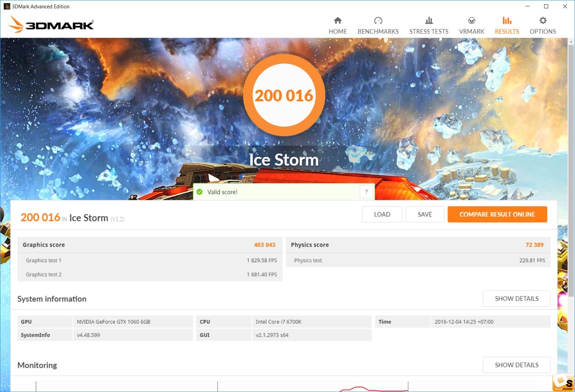Click the 1 681.40 FPS value

pyautogui.click(x=262, y=274)
